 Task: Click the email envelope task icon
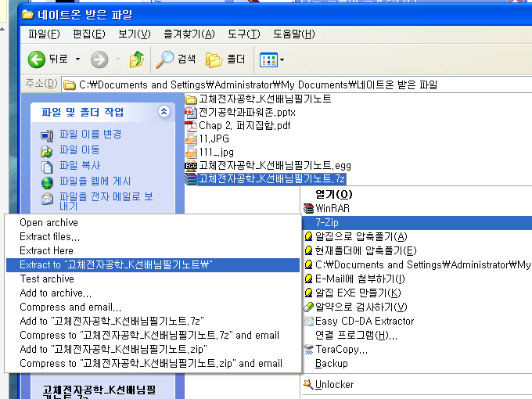click(47, 199)
